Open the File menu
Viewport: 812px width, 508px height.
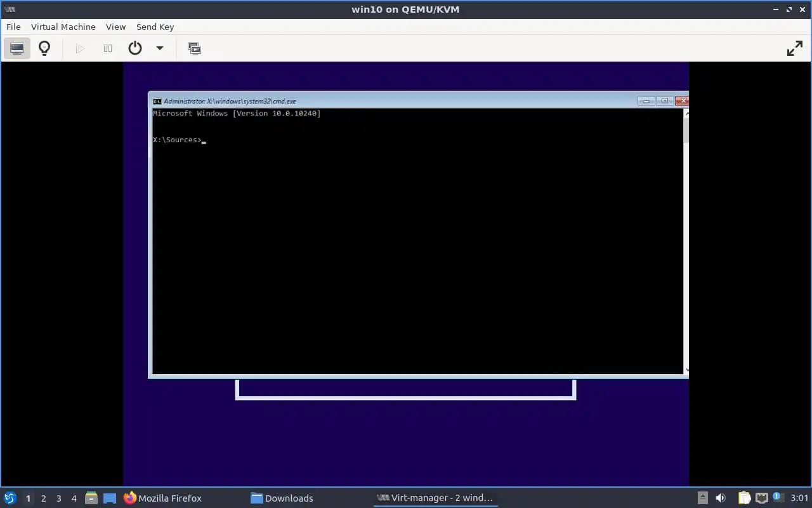(13, 27)
